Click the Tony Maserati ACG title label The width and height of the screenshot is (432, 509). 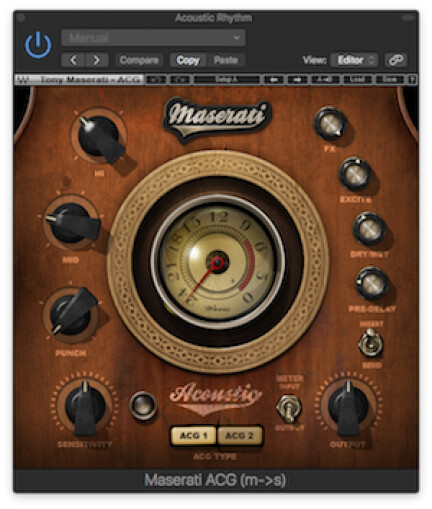[x=89, y=80]
